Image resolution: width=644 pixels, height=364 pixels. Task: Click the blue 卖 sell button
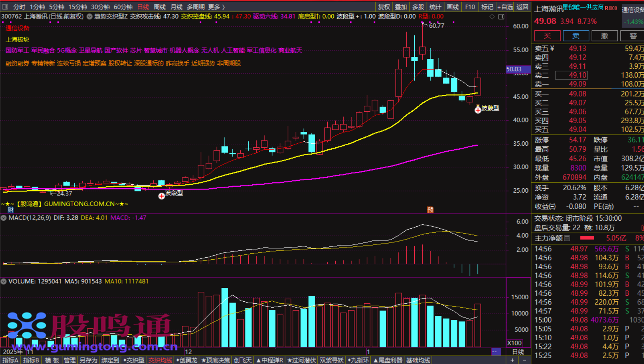click(x=576, y=36)
